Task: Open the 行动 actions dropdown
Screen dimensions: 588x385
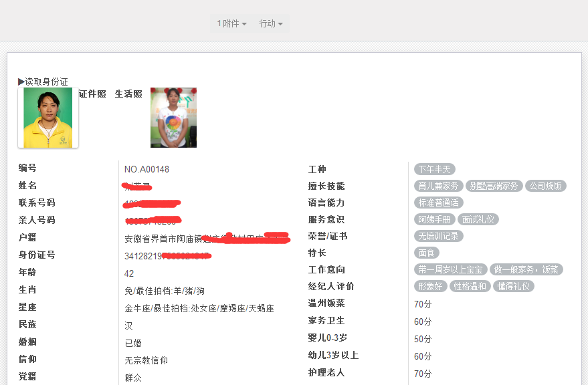Action: (x=270, y=23)
